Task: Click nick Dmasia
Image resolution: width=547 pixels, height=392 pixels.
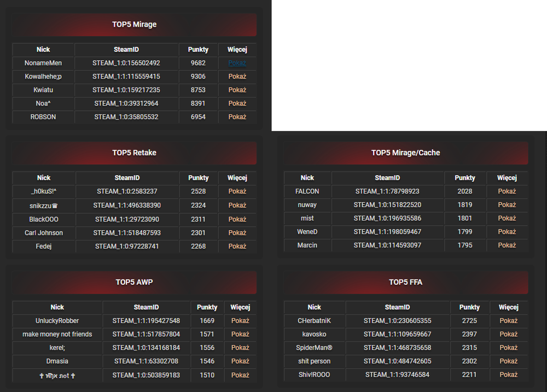Action: click(57, 361)
